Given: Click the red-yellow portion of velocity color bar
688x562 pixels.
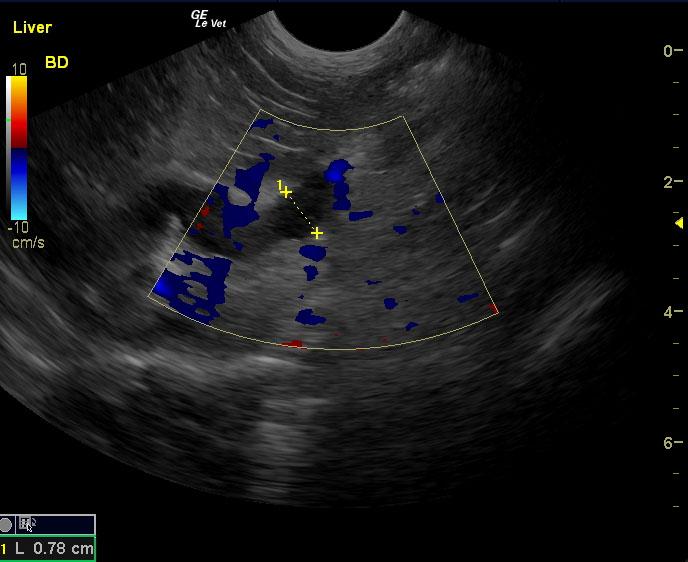Looking at the screenshot, I should (20, 110).
